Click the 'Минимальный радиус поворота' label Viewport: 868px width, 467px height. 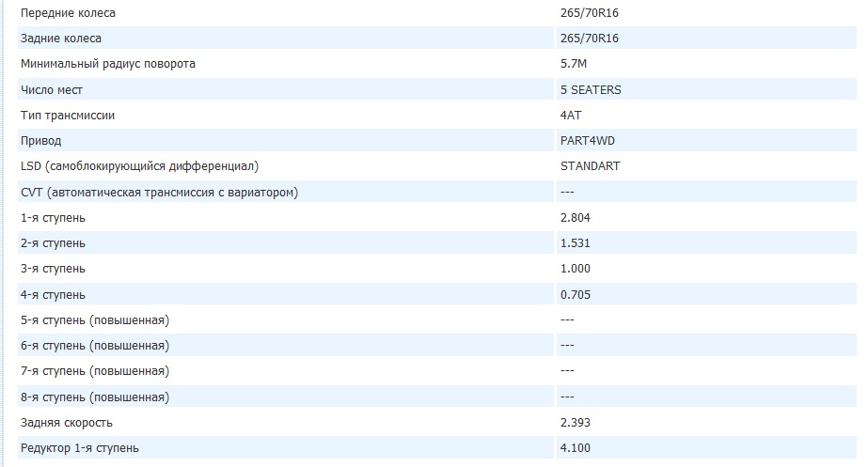[108, 64]
